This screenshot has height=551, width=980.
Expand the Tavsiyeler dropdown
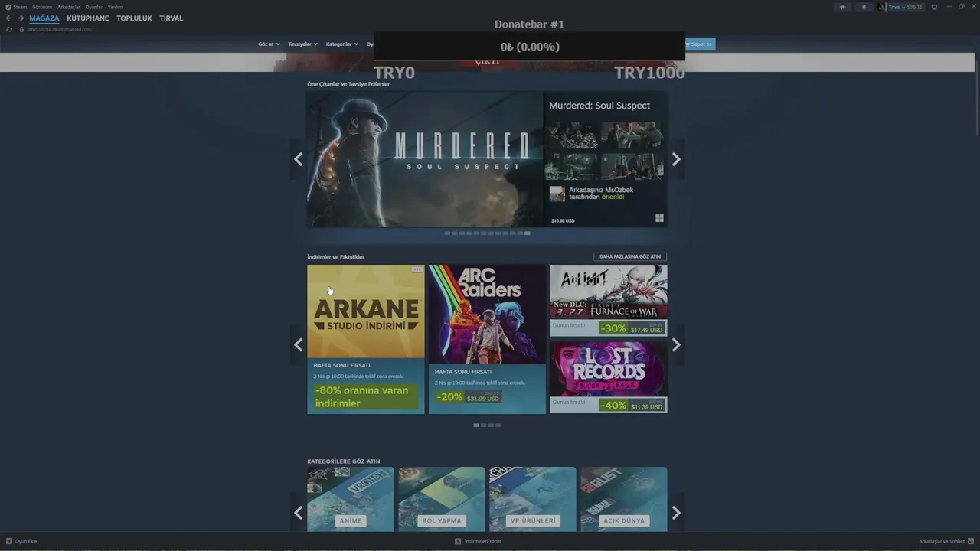tap(302, 44)
